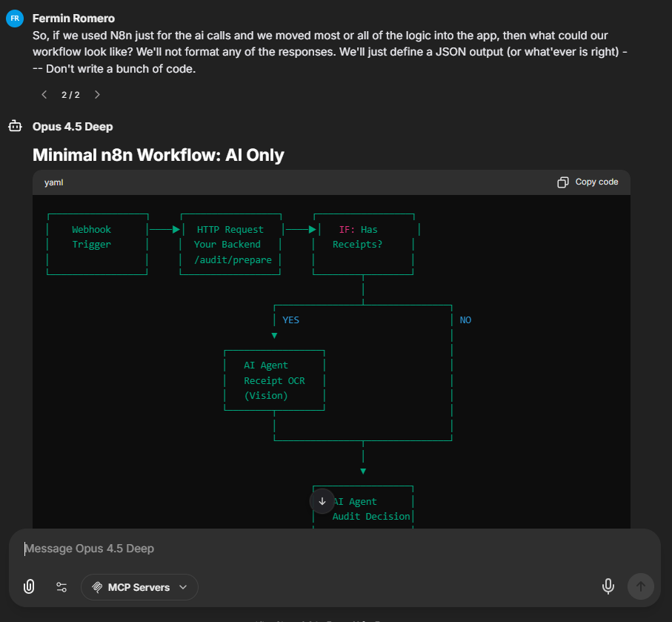The width and height of the screenshot is (672, 622).
Task: Click the AI Agent Receipt OCR node
Action: tap(274, 380)
